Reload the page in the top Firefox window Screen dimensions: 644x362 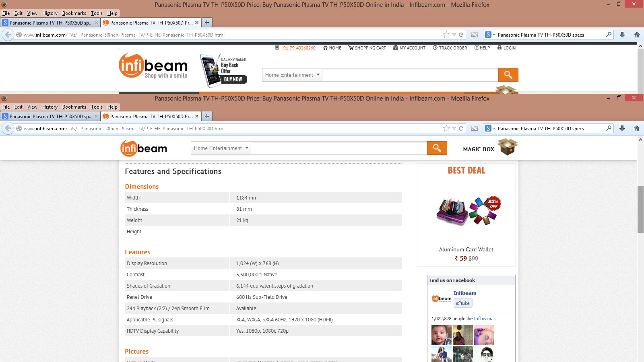(461, 35)
